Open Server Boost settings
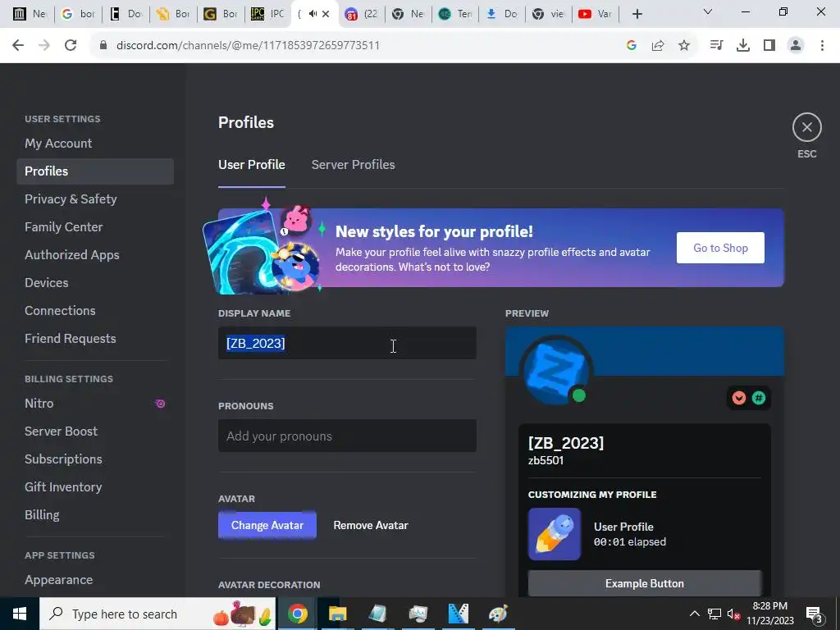The height and width of the screenshot is (630, 840). click(95, 431)
